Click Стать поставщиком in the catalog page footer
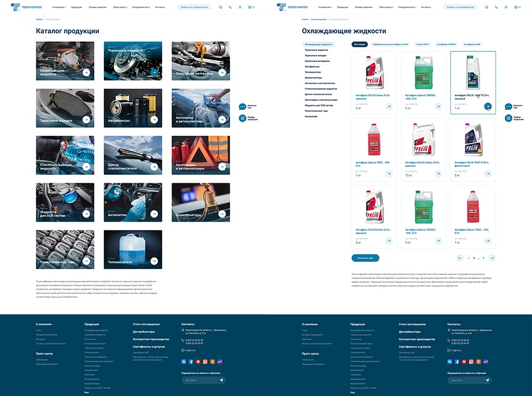The width and height of the screenshot is (532, 396). (x=146, y=324)
